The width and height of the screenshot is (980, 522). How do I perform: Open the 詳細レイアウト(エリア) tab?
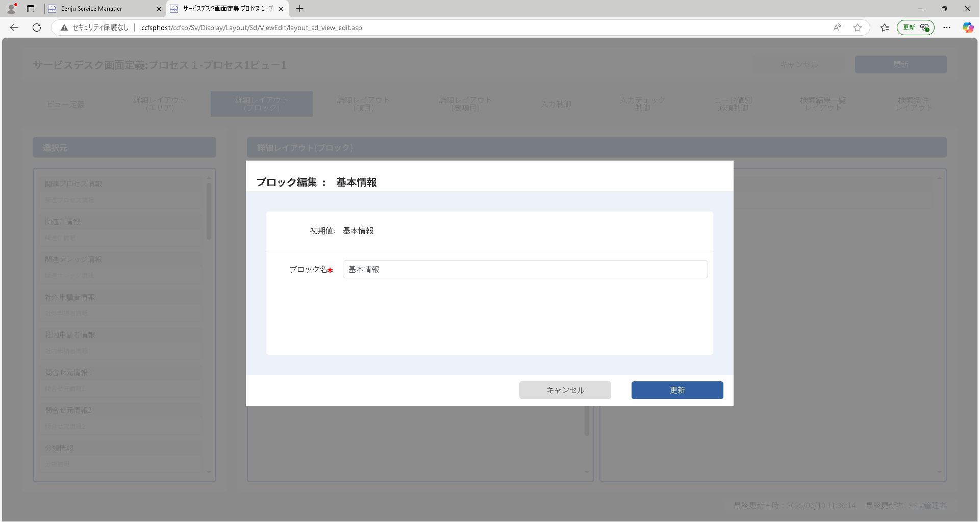pos(160,105)
